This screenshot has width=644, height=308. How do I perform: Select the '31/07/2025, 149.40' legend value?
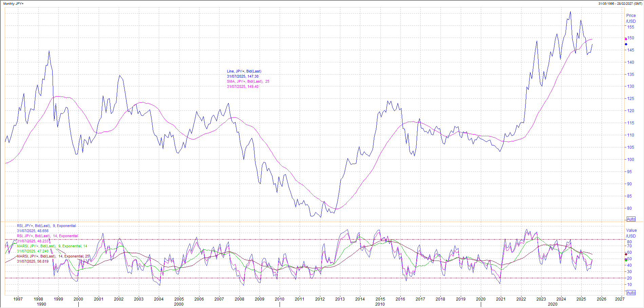(x=243, y=87)
